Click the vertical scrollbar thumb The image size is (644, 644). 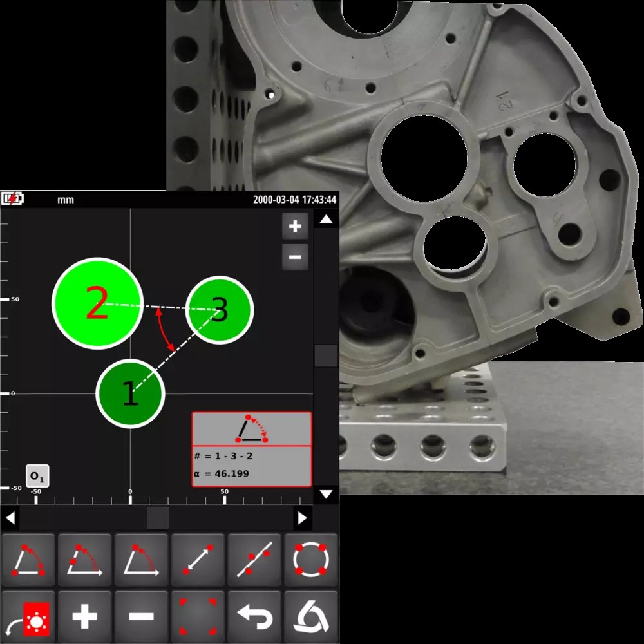pyautogui.click(x=326, y=355)
